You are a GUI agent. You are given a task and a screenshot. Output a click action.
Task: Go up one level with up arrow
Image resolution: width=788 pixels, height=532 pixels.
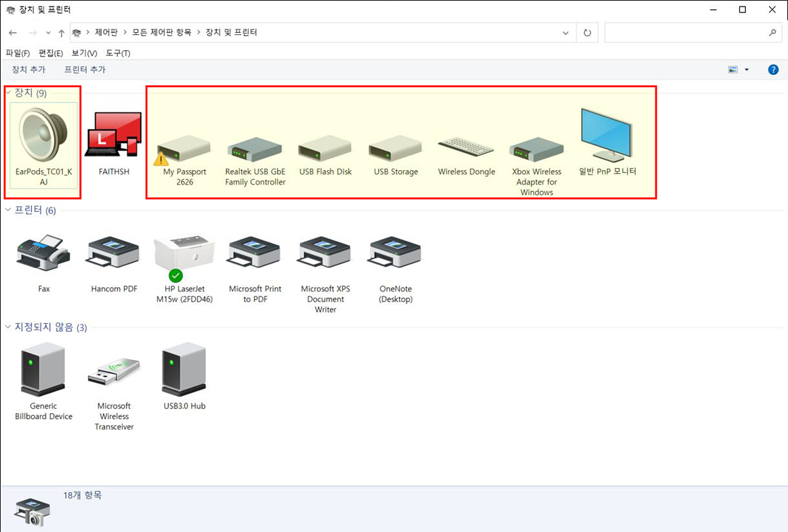(x=61, y=33)
